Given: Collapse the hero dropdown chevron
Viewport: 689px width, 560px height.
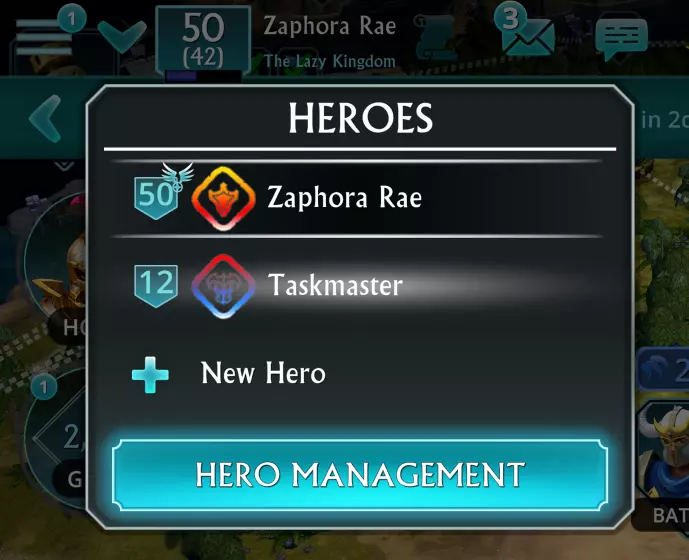Looking at the screenshot, I should click(122, 36).
